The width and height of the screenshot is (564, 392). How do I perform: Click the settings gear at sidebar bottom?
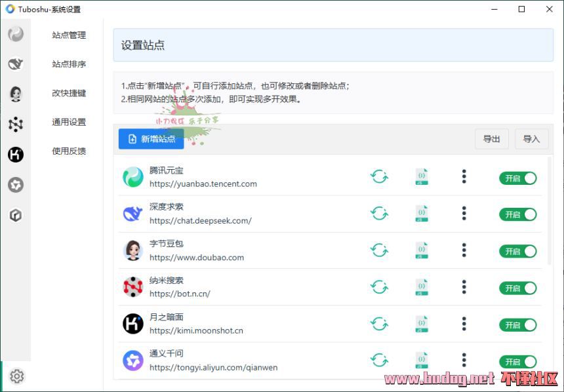(17, 376)
